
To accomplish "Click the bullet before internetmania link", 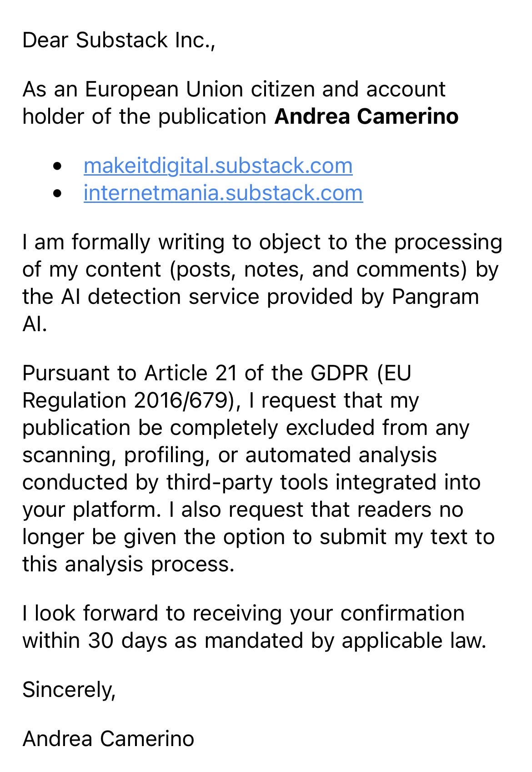I will point(57,194).
